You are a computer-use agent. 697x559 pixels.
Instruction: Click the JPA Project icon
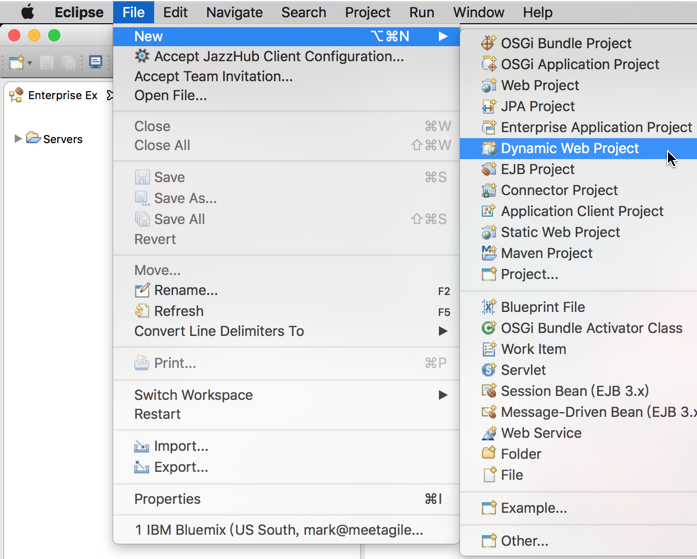tap(489, 106)
